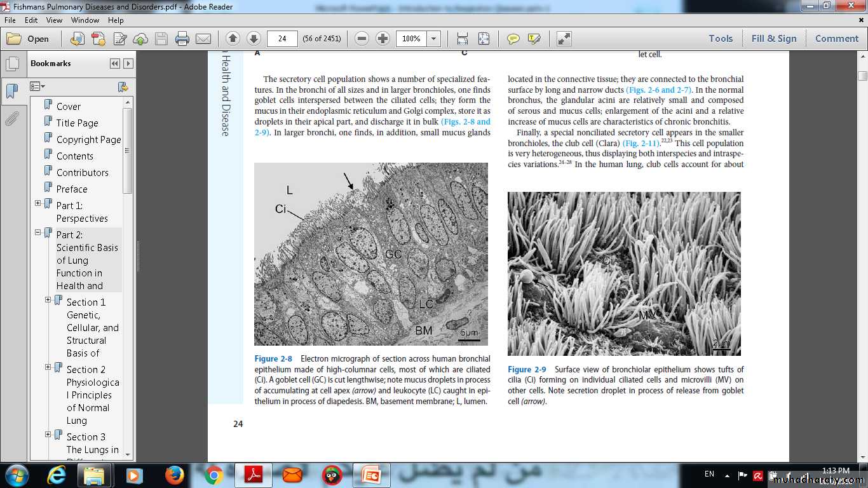Open the View menu
The image size is (868, 488).
[x=54, y=20]
